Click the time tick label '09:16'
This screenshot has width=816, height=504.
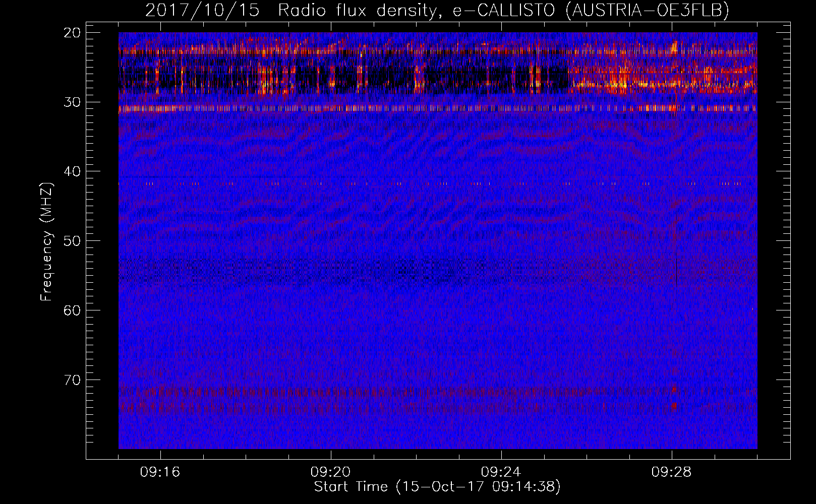pyautogui.click(x=160, y=472)
